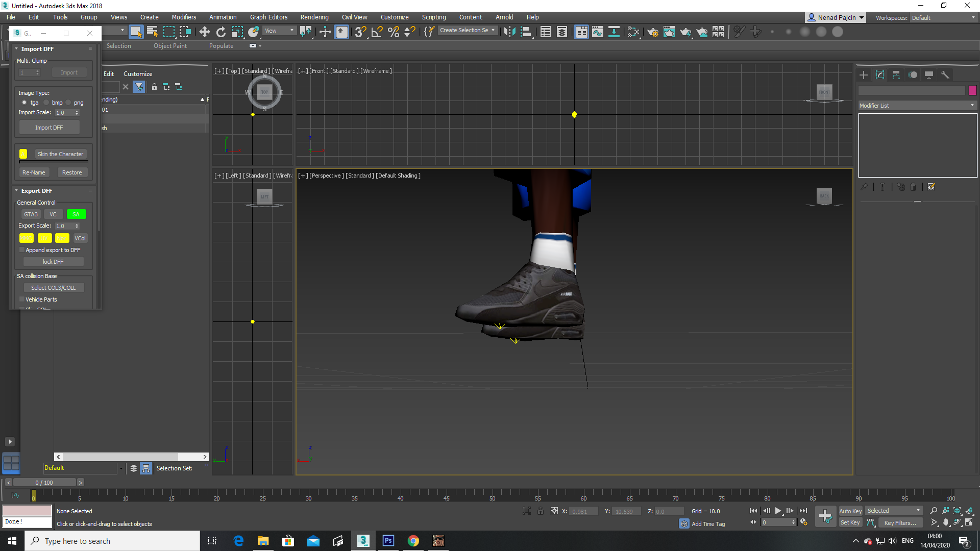This screenshot has height=551, width=980.
Task: Open the Rendered Frame Window
Action: coord(669,32)
